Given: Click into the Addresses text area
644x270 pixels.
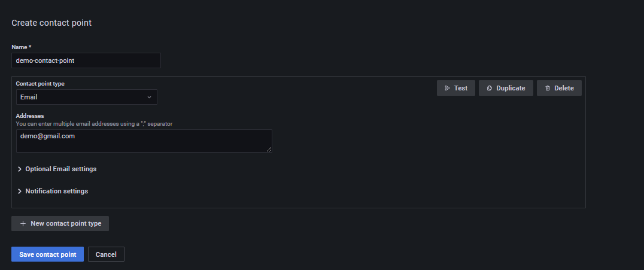Looking at the screenshot, I should coord(144,141).
